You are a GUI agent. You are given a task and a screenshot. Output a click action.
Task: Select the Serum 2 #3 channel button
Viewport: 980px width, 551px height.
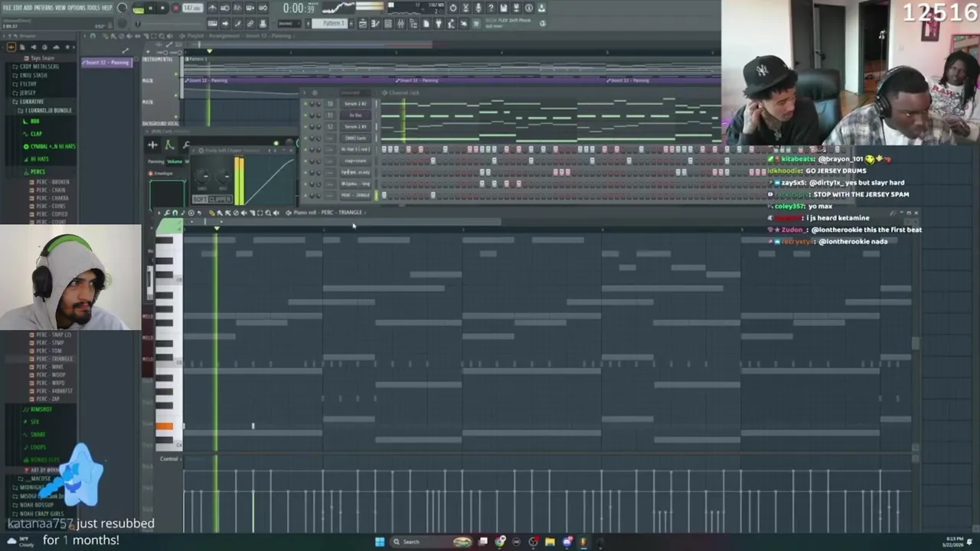[x=355, y=126]
